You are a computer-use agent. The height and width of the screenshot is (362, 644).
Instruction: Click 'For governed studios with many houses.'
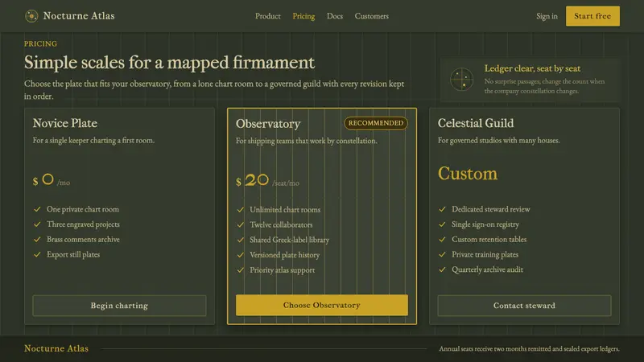498,140
